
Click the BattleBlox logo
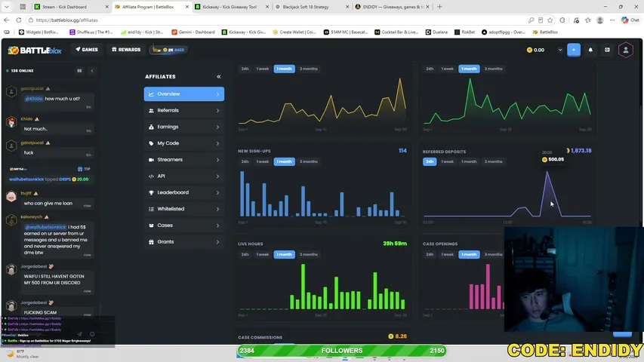click(x=35, y=50)
